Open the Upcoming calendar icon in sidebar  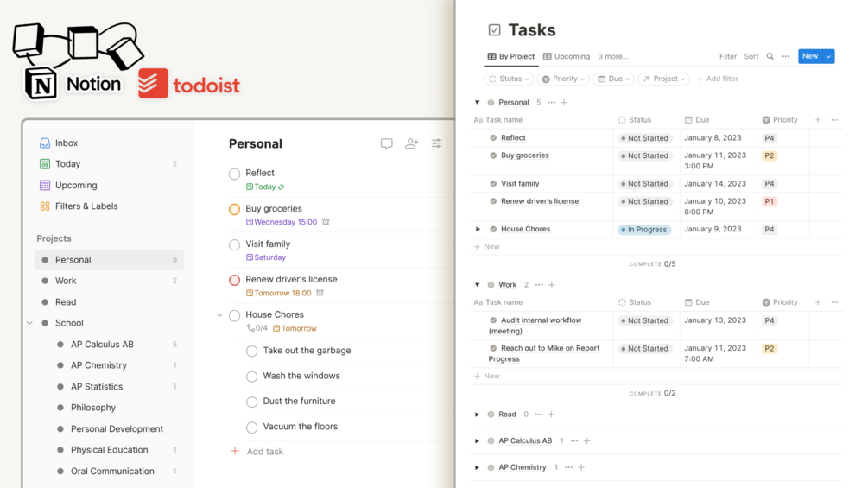click(x=45, y=185)
